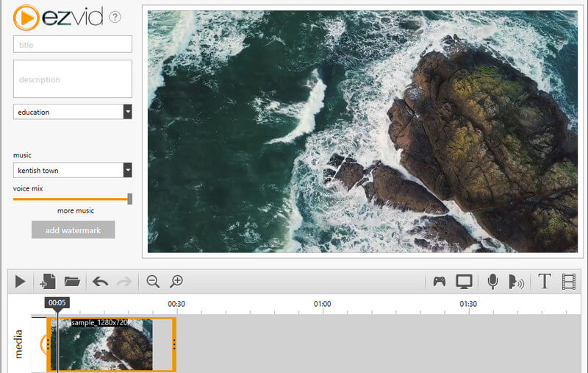Click the gamepad record game icon
This screenshot has width=588, height=373.
click(440, 281)
